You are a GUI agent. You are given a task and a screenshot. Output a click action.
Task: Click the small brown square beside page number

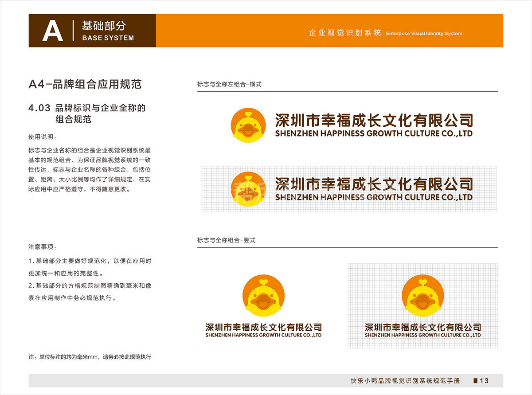(476, 380)
